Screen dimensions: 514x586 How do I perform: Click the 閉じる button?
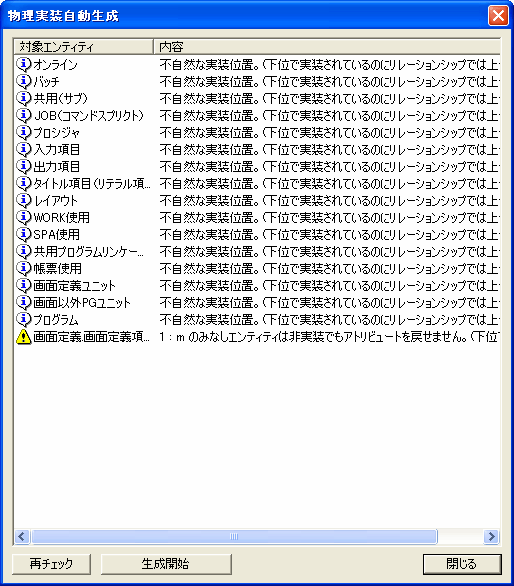(462, 564)
